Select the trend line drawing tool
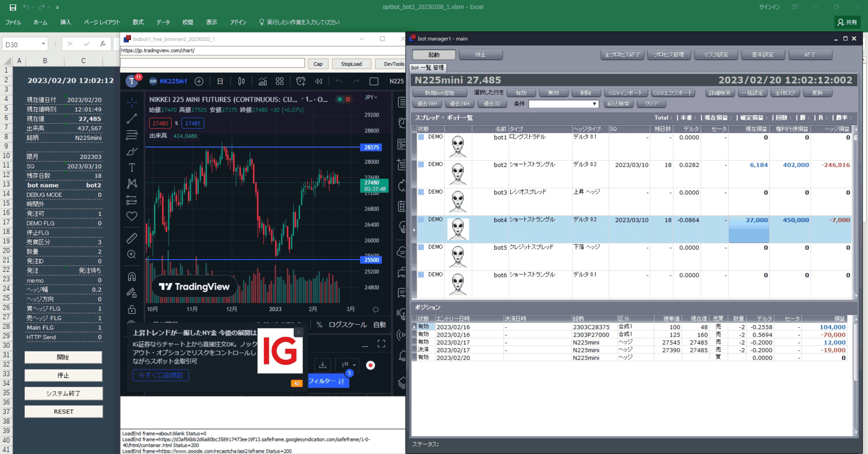This screenshot has height=454, width=868. tap(132, 119)
